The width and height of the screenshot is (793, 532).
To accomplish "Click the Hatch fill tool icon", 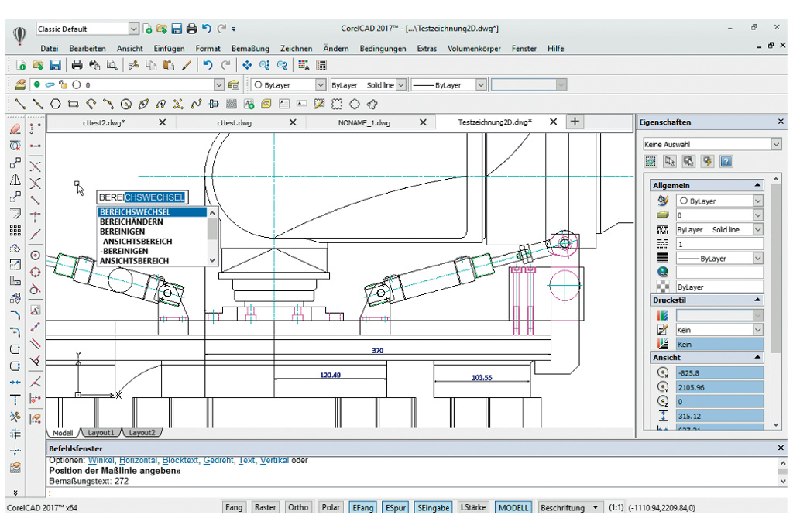I will click(232, 104).
